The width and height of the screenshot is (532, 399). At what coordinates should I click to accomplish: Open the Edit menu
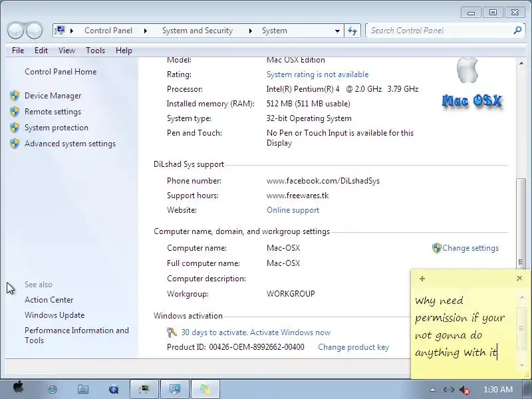[x=41, y=51]
